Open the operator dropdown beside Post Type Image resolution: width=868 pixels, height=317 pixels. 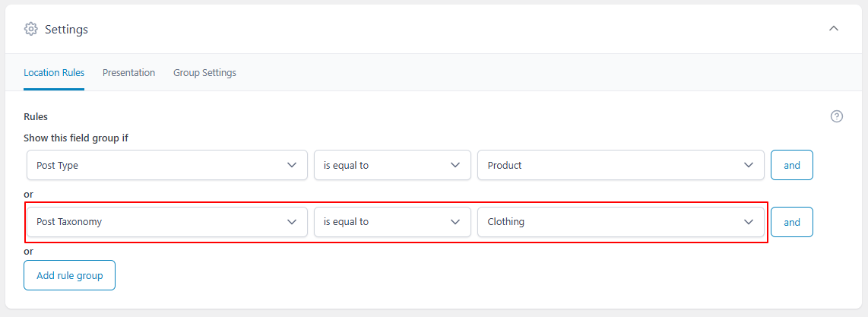click(x=392, y=165)
